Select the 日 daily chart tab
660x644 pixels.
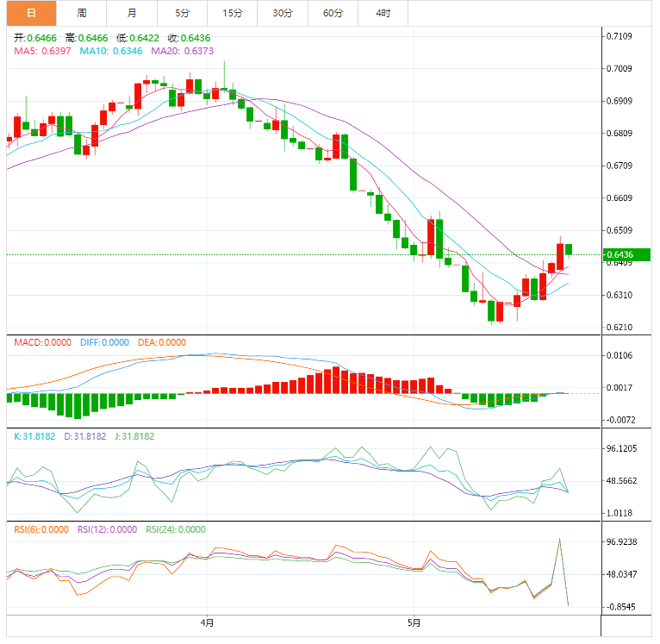pos(32,13)
